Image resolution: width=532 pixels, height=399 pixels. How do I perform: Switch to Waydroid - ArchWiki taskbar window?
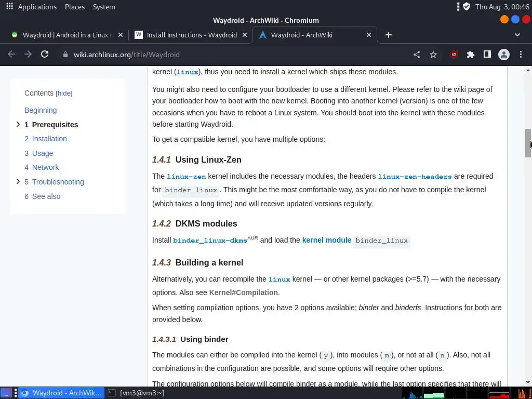[x=61, y=393]
